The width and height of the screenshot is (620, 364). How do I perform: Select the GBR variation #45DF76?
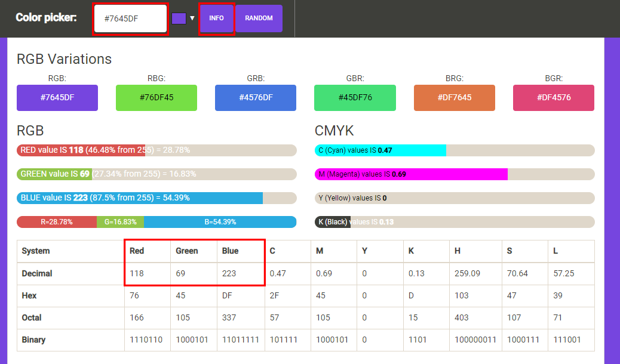click(355, 97)
